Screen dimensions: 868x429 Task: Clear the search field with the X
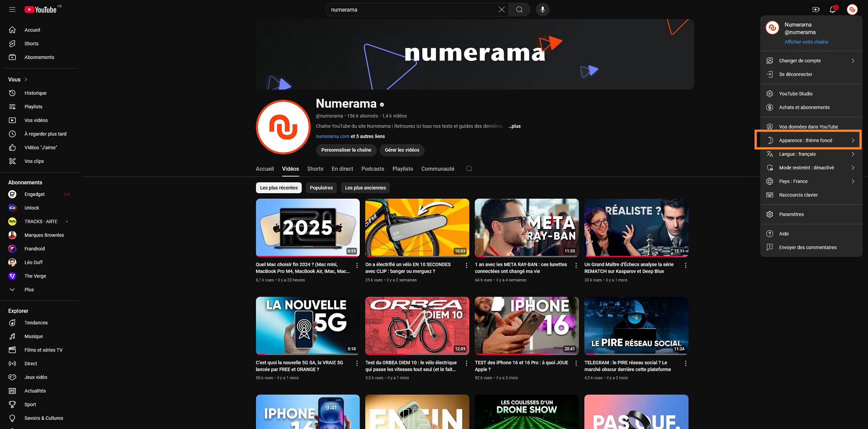pos(501,9)
